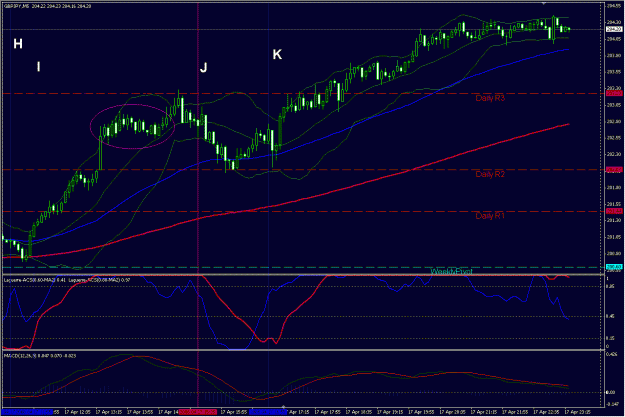Click the red Daily R2 price tag on axis
Image resolution: width=625 pixels, height=417 pixels.
(614, 170)
